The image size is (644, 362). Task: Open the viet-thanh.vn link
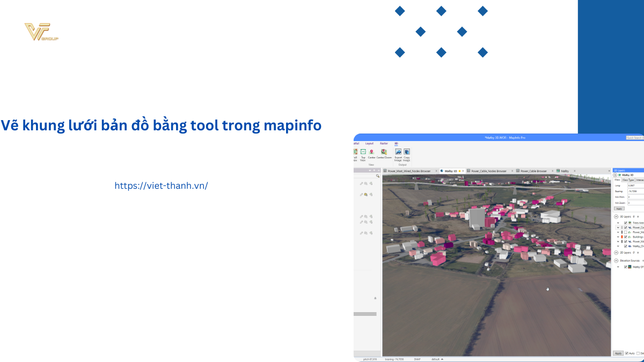(161, 186)
